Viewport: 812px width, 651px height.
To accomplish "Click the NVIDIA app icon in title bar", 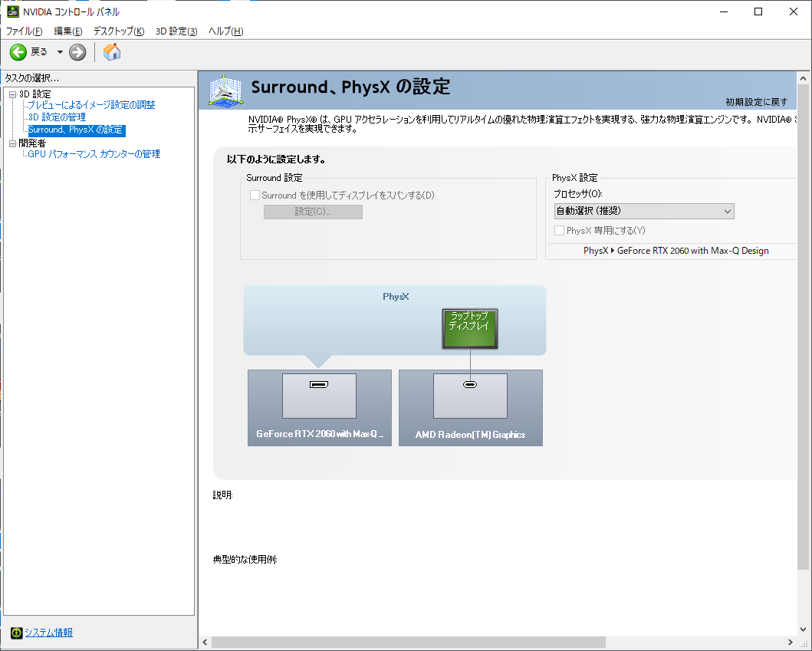I will click(x=12, y=12).
